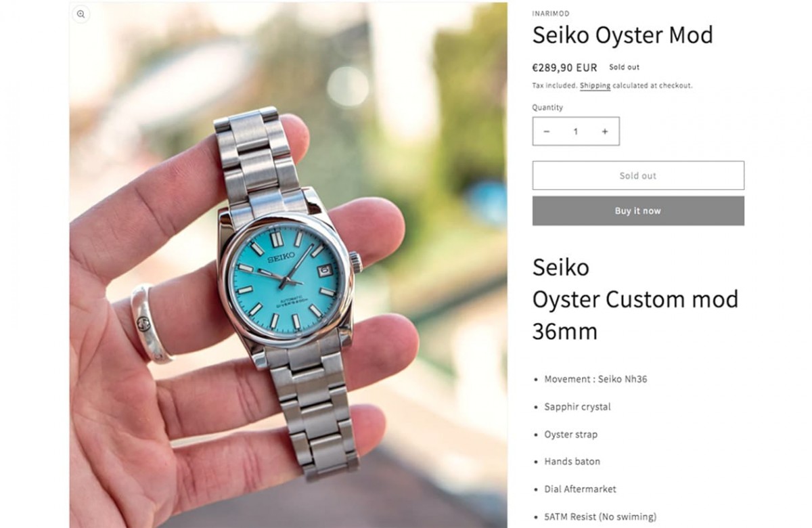Select the Dial Aftermarket bullet item
Image resolution: width=812 pixels, height=528 pixels.
tap(580, 489)
